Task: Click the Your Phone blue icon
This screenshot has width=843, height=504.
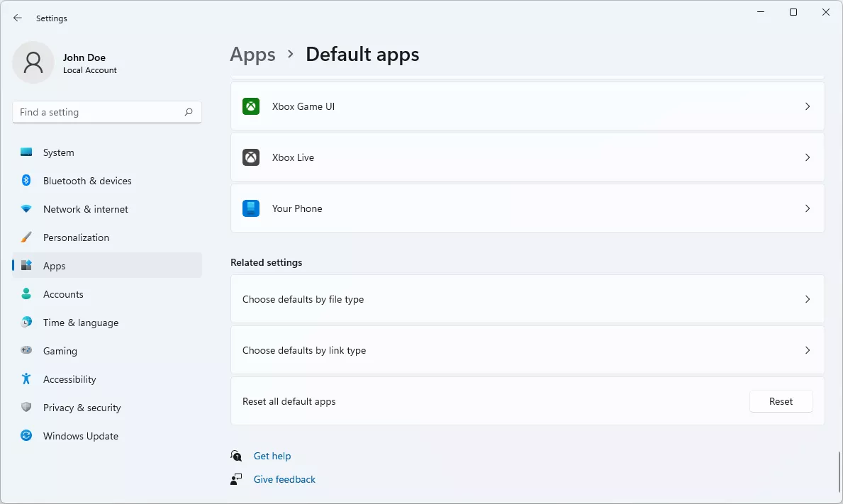Action: [251, 208]
